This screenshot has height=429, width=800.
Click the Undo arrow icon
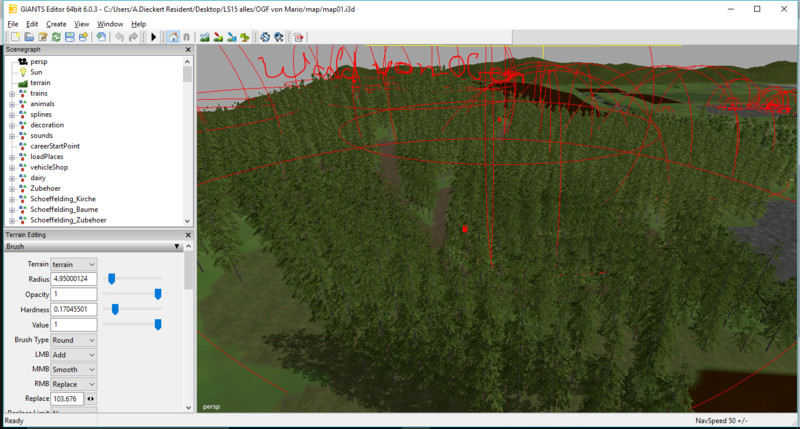[119, 37]
